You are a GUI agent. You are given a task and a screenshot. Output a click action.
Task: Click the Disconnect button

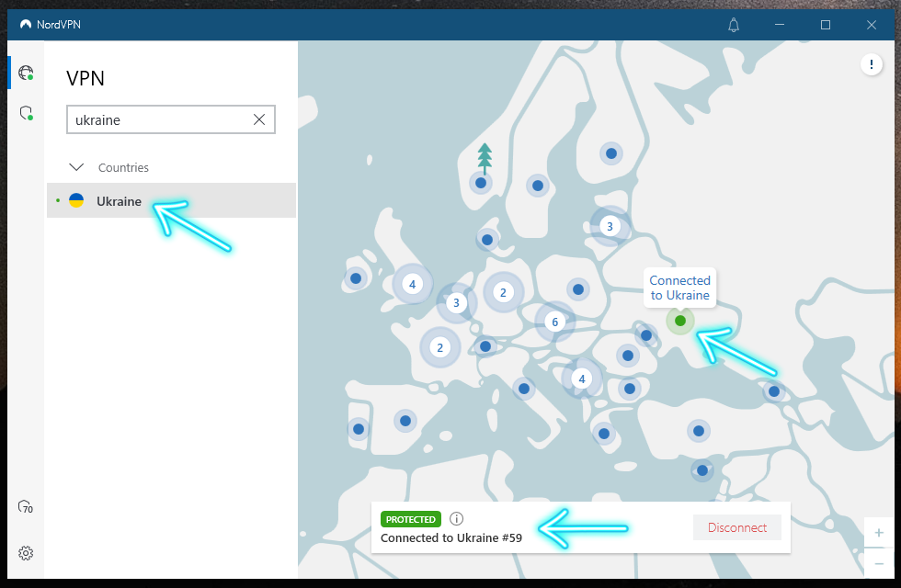click(x=736, y=527)
